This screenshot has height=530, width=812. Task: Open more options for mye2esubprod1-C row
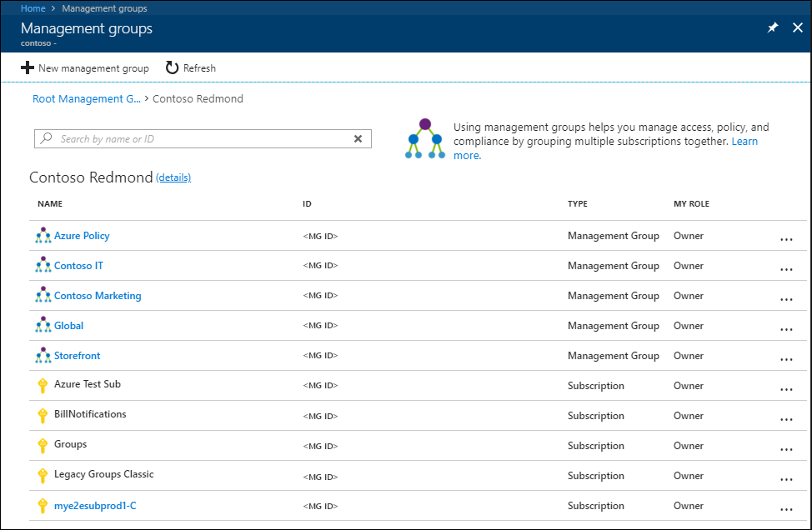[786, 509]
